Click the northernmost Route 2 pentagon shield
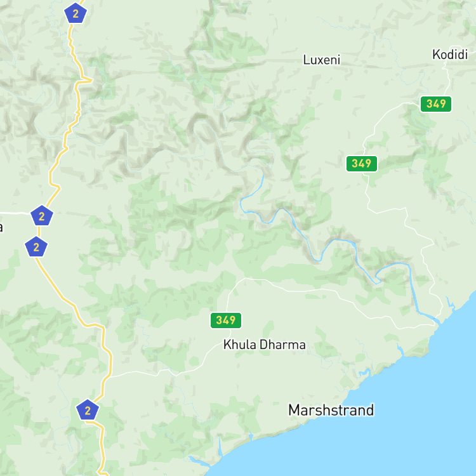The height and width of the screenshot is (476, 476). [x=76, y=13]
